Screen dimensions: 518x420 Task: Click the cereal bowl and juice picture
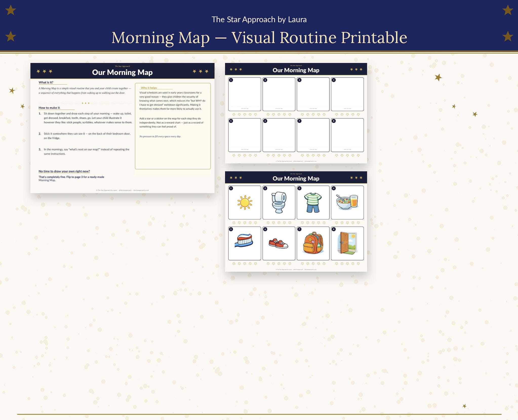[x=347, y=202]
